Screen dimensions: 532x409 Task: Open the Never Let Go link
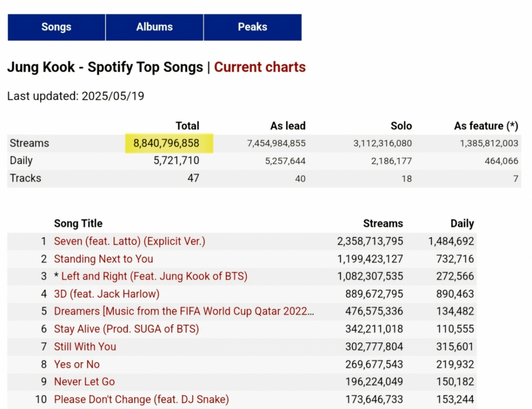84,382
